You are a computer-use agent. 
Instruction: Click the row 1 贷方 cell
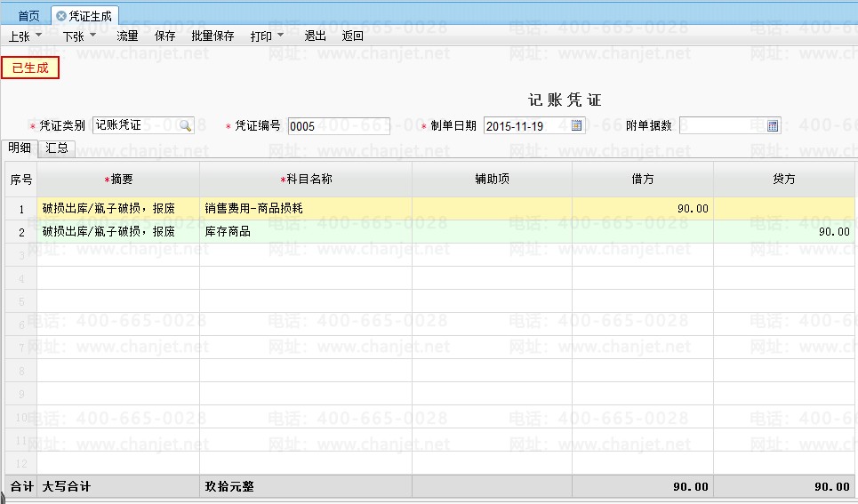tap(783, 209)
